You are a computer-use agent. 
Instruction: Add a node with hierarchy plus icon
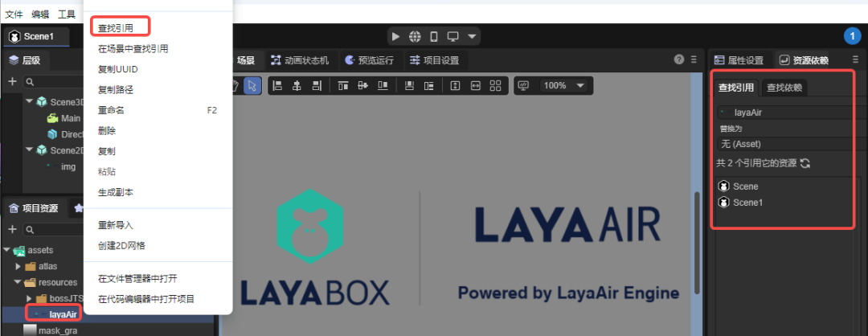point(13,81)
